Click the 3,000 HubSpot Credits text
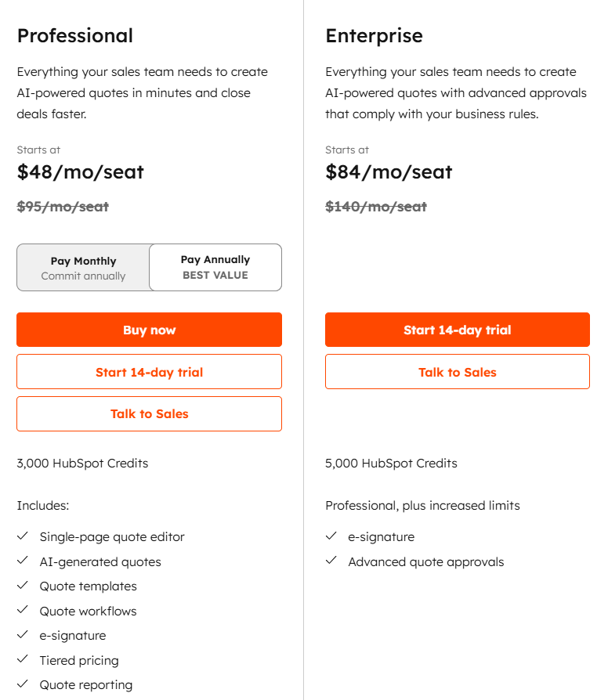The image size is (608, 700). pyautogui.click(x=82, y=464)
